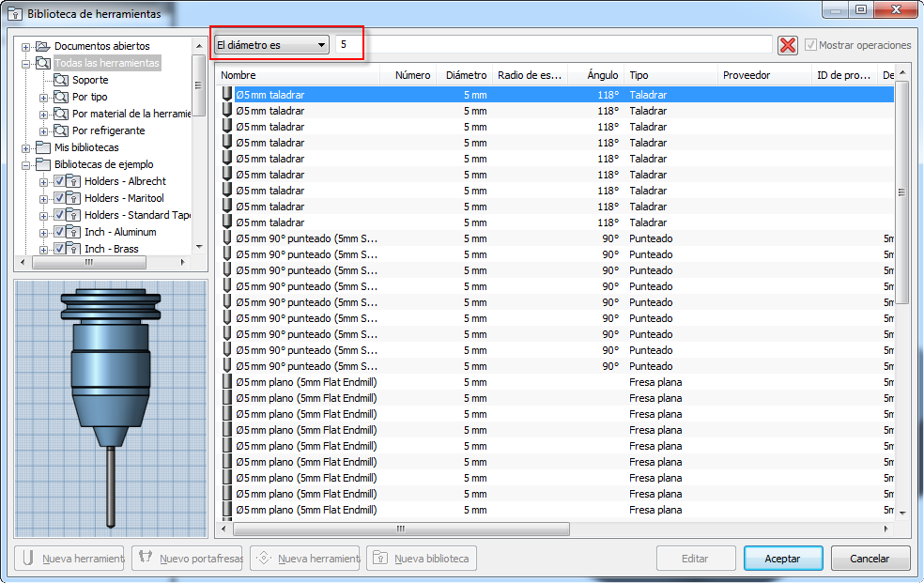Expand the Holders - Maritool tree node

coord(43,200)
